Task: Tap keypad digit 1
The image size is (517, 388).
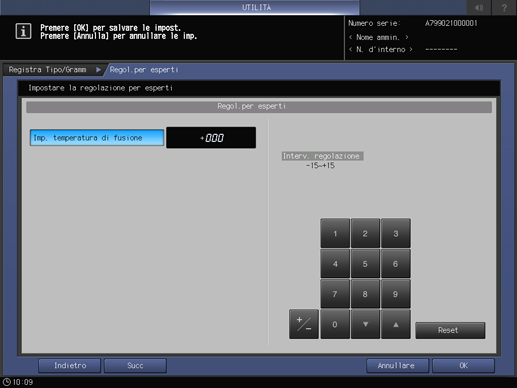Action: (x=335, y=233)
